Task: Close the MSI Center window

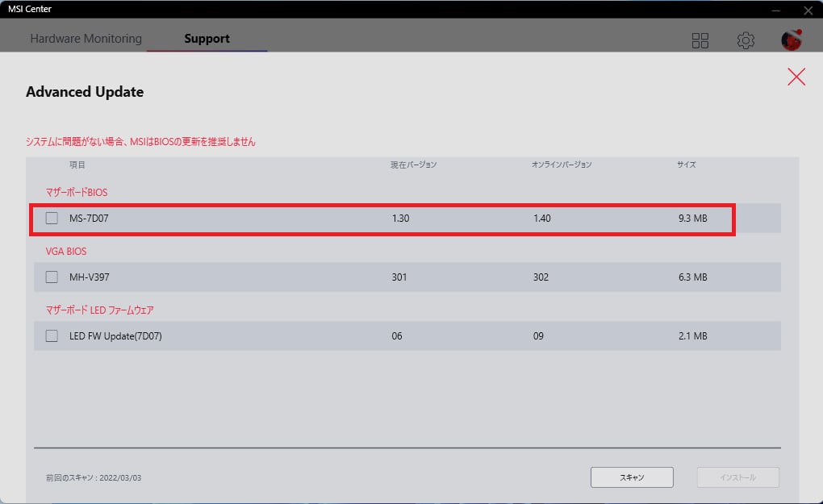Action: tap(808, 10)
